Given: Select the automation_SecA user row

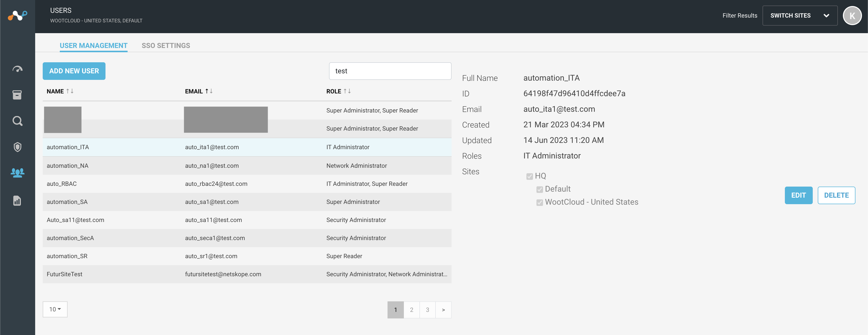Looking at the screenshot, I should [x=247, y=238].
